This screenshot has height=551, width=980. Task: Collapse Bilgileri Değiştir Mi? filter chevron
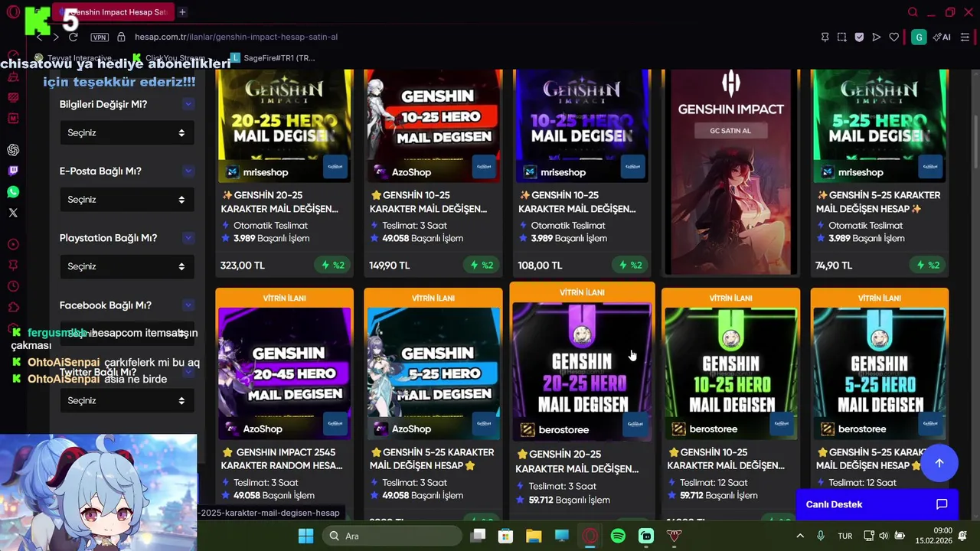(188, 104)
